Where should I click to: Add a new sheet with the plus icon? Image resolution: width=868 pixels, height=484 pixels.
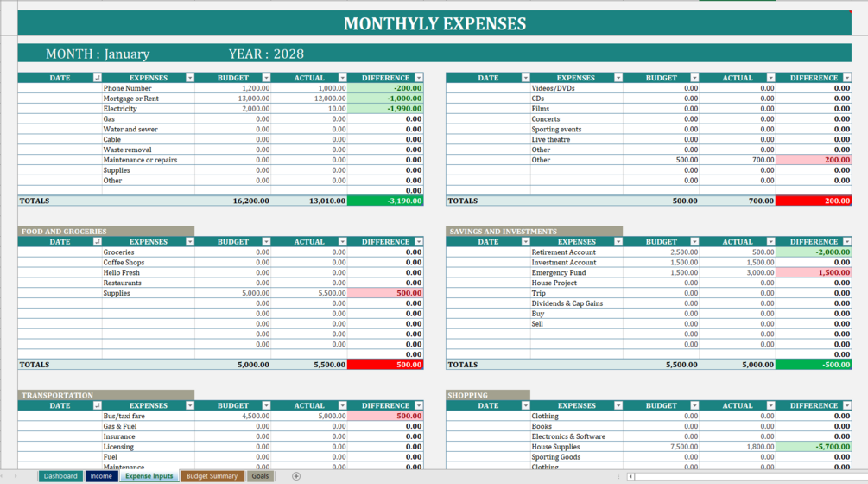[x=296, y=476]
